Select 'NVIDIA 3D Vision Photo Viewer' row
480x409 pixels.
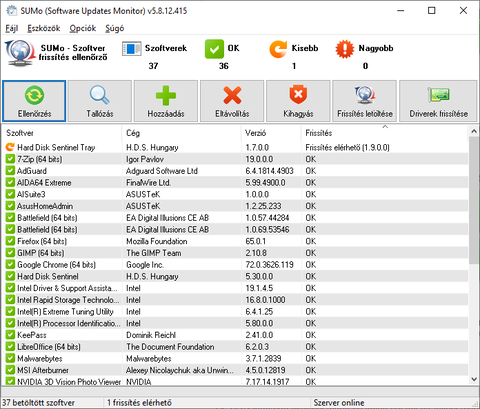(x=235, y=381)
